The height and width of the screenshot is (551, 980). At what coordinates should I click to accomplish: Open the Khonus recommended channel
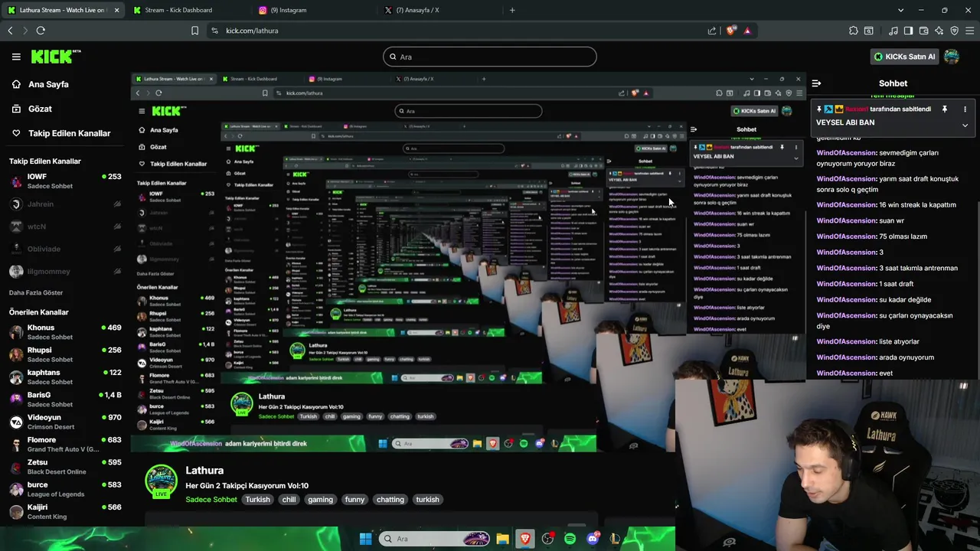click(x=65, y=332)
